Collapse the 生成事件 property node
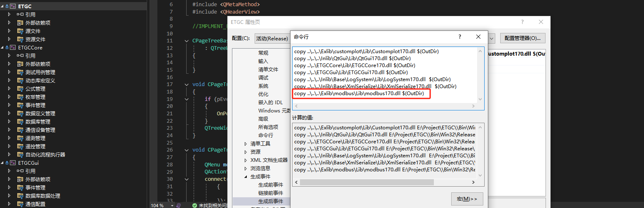The height and width of the screenshot is (208, 644). tap(246, 177)
